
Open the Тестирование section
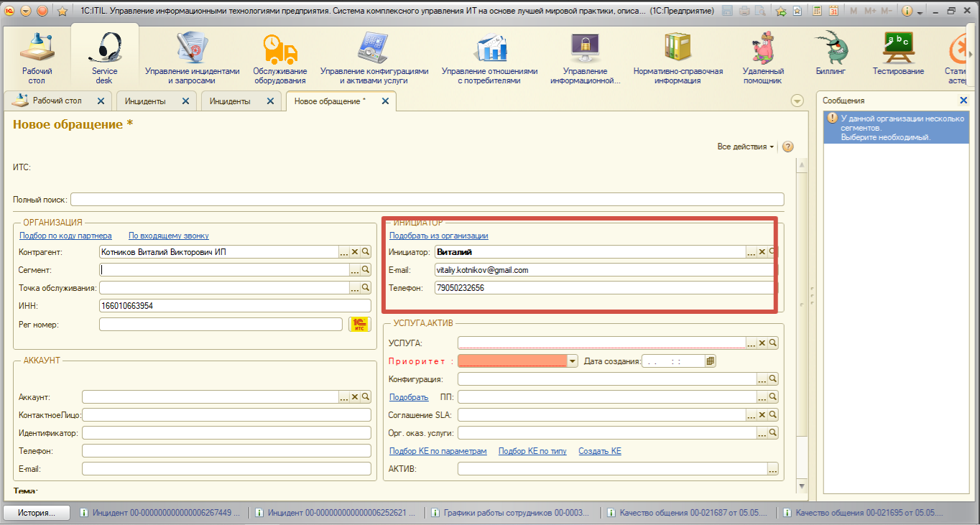click(898, 54)
